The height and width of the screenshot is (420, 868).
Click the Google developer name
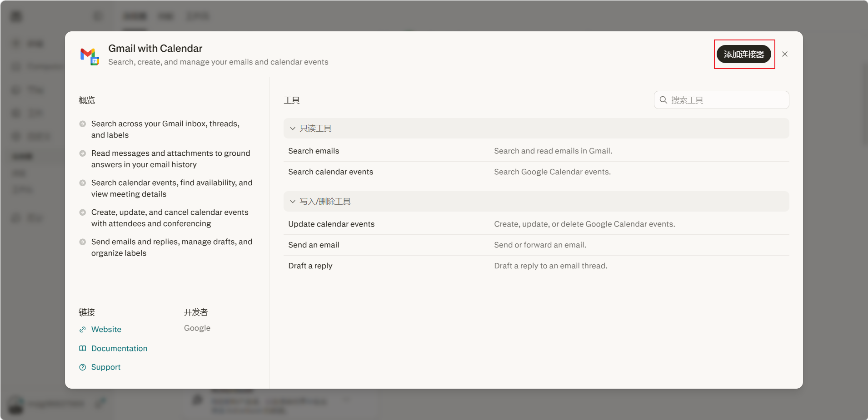(x=197, y=328)
